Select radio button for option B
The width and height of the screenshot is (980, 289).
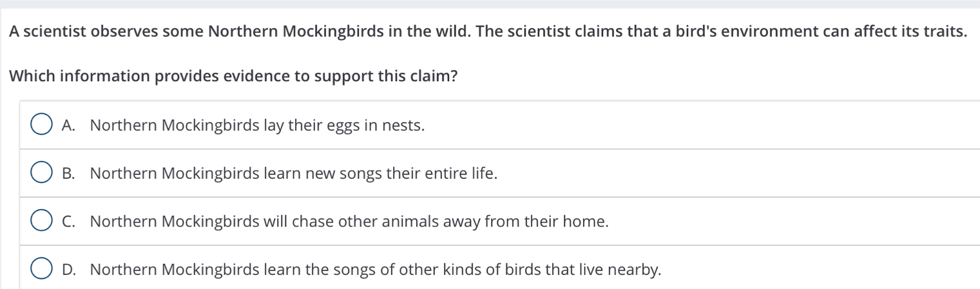tap(41, 173)
